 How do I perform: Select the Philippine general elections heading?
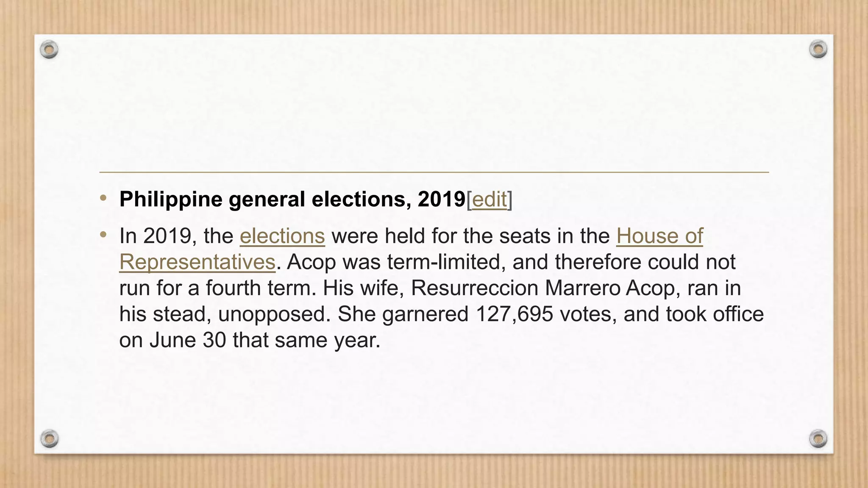[292, 199]
